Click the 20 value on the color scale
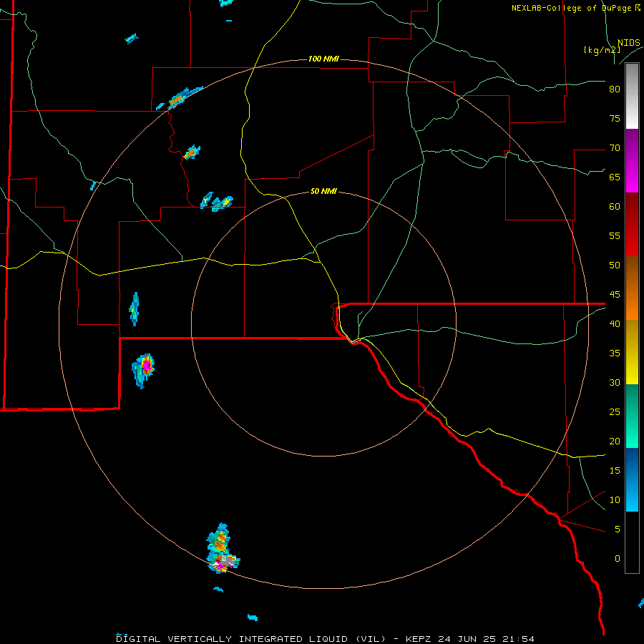 coord(615,441)
